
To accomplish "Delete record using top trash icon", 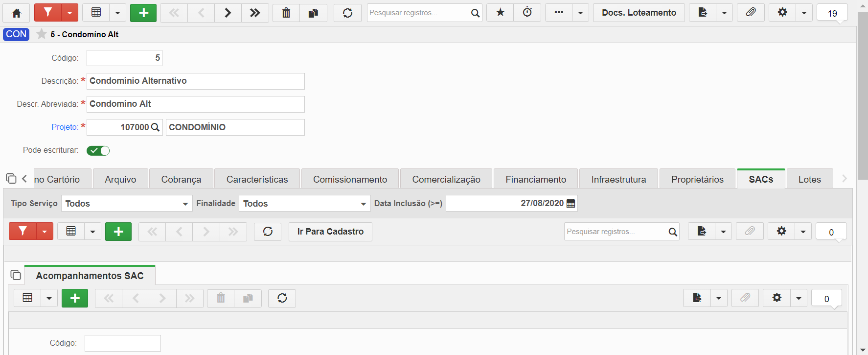I will click(x=286, y=13).
